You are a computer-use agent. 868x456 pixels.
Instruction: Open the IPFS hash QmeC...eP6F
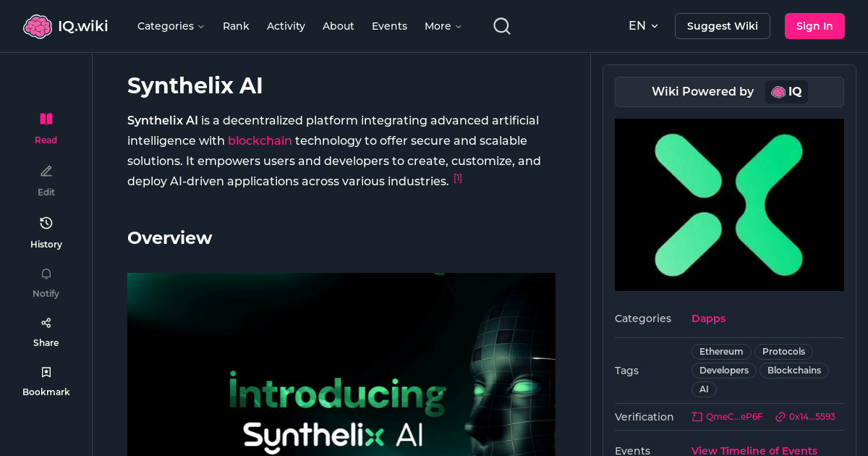tap(727, 416)
